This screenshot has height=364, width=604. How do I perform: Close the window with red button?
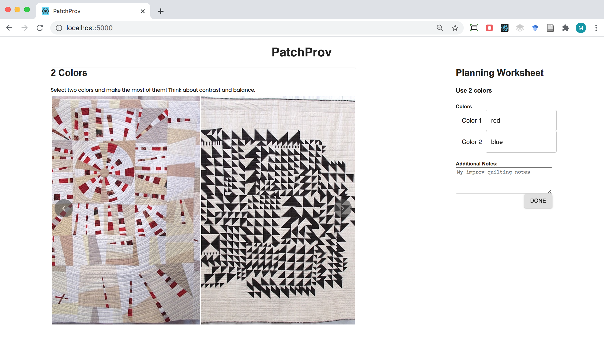[x=8, y=10]
